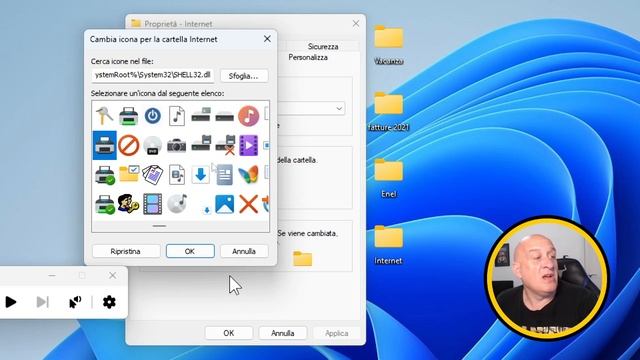Click the SHELL32.dll file path field

[x=153, y=75]
